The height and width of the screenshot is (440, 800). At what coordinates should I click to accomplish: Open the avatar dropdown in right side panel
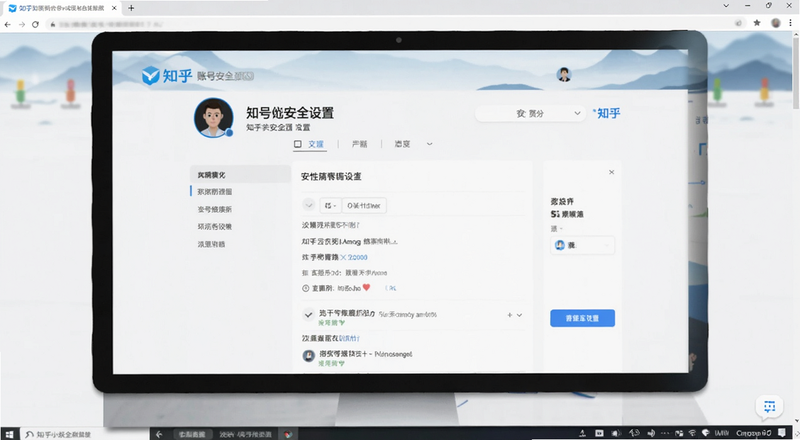pos(582,246)
